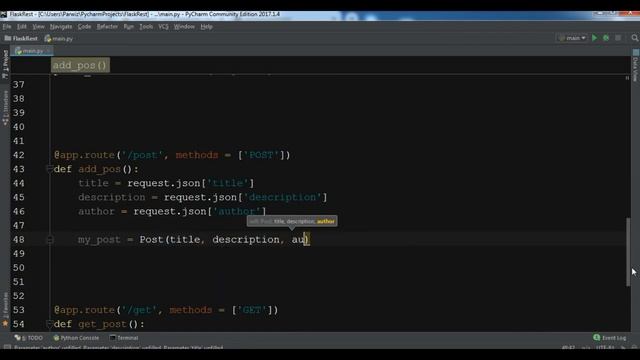Select the main.py editor tab
The image size is (640, 360).
click(x=32, y=51)
